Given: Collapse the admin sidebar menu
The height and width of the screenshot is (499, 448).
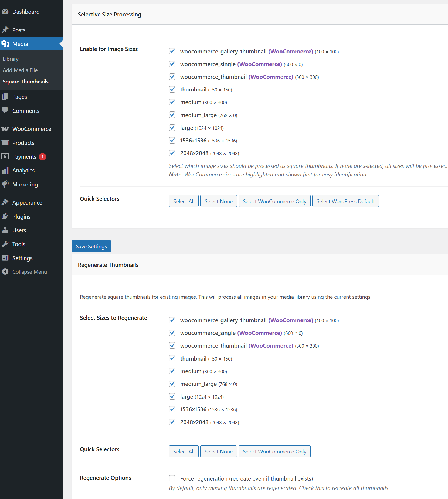Looking at the screenshot, I should (31, 272).
